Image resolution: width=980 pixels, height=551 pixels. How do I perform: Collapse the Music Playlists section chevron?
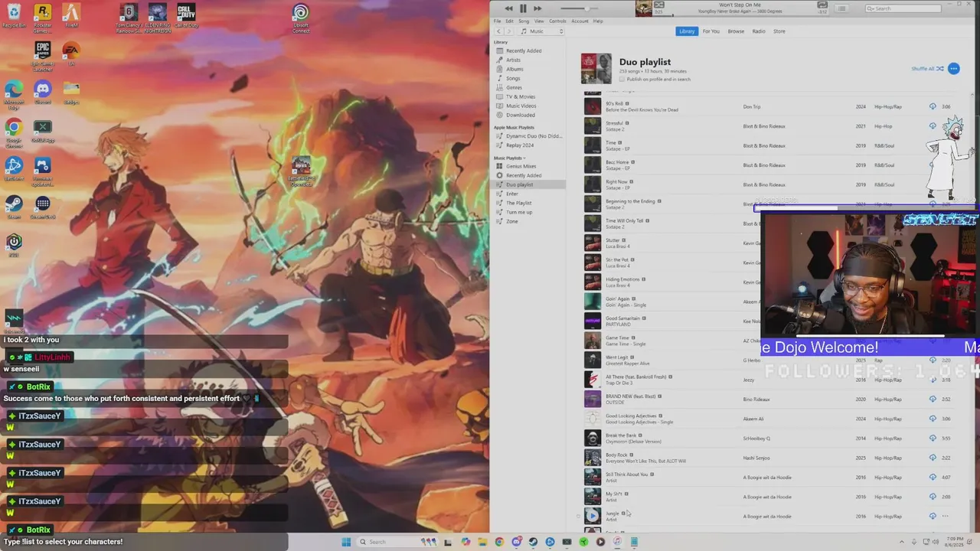[x=524, y=158]
